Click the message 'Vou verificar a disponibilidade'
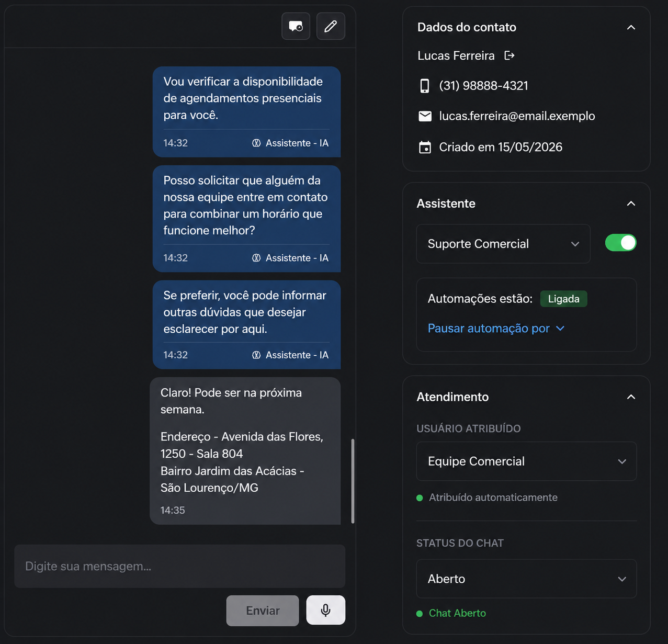668x644 pixels. [246, 111]
